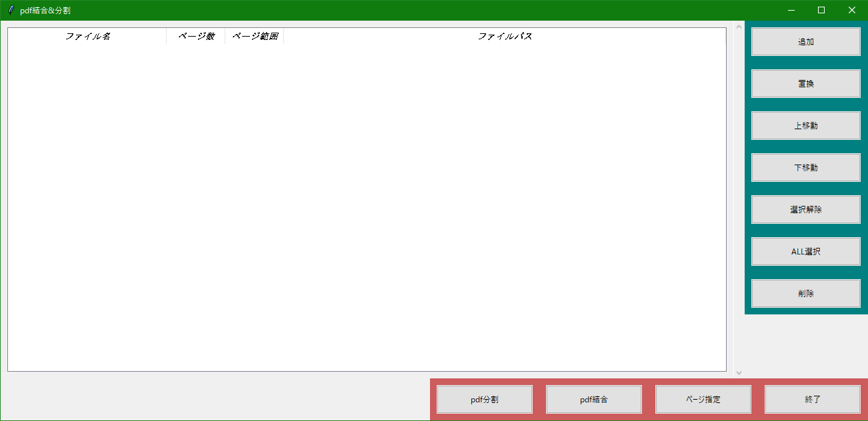The width and height of the screenshot is (868, 421).
Task: Split the PDF using pdf分割
Action: click(x=485, y=399)
